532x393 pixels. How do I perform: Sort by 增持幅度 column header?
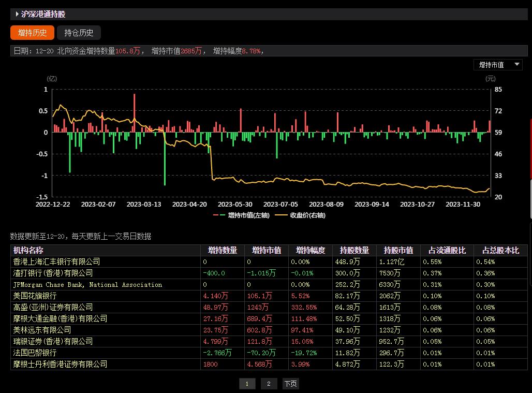(x=311, y=251)
